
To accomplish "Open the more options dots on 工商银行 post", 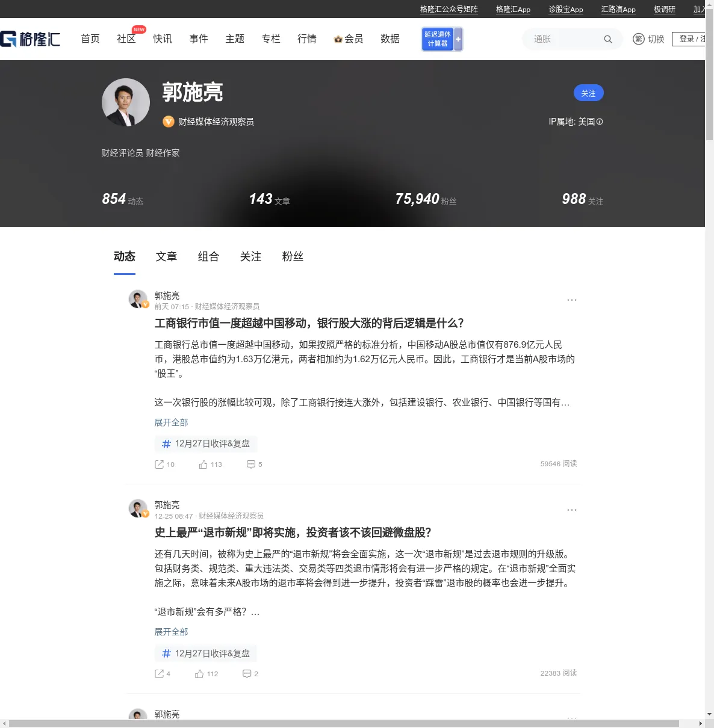I will [572, 300].
